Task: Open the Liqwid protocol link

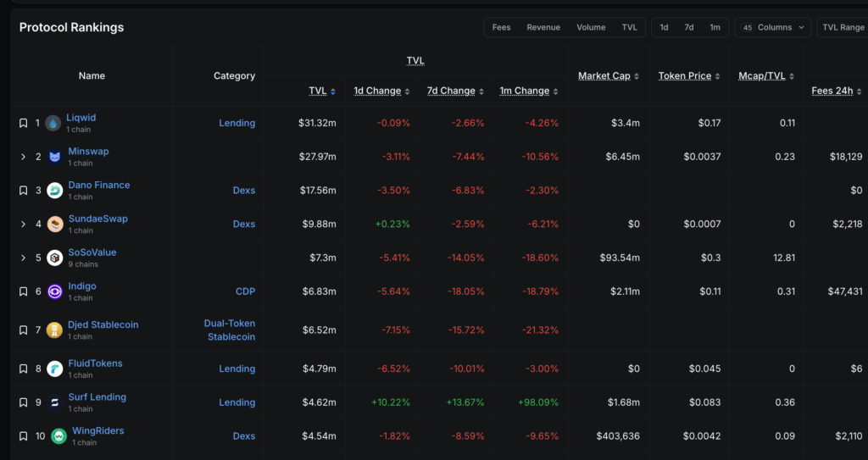Action: pyautogui.click(x=81, y=118)
